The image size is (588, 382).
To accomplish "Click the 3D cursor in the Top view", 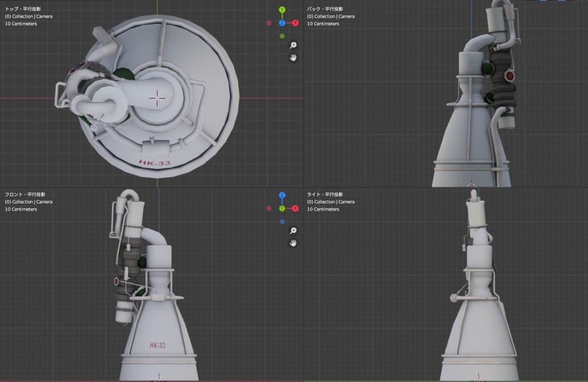I will (x=157, y=98).
